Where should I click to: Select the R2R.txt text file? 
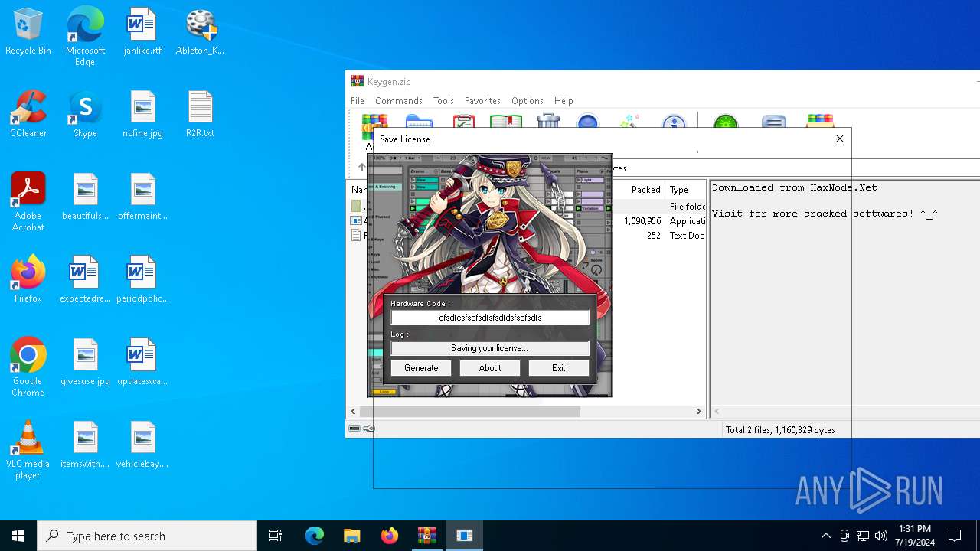pyautogui.click(x=200, y=115)
